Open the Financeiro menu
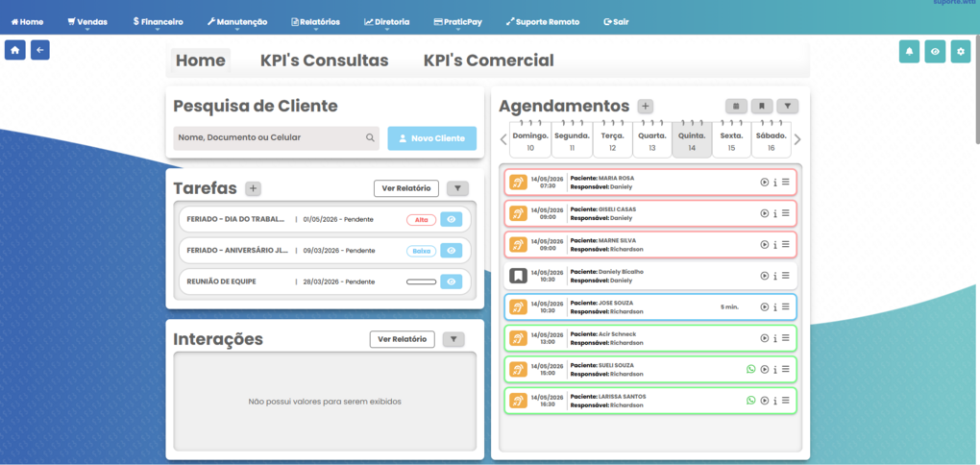This screenshot has width=980, height=465. 159,22
